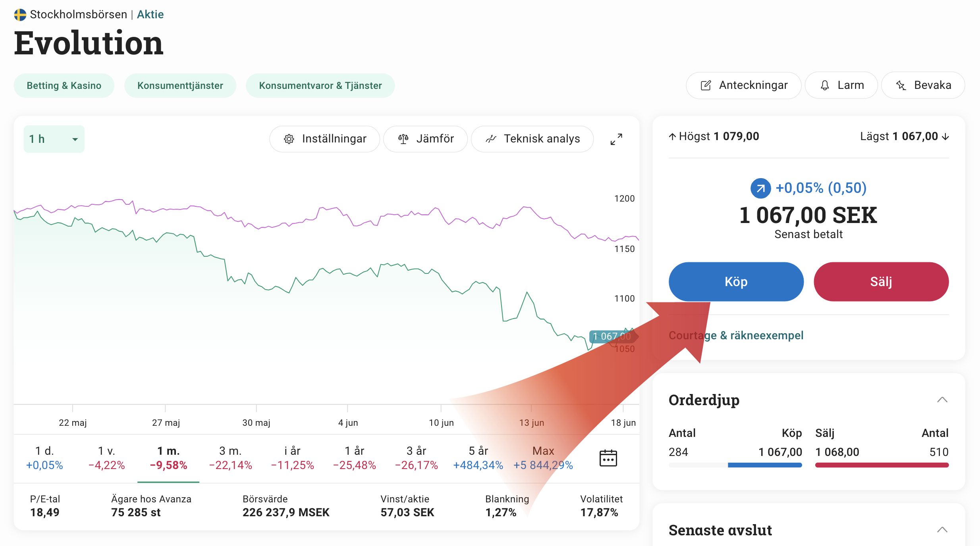The height and width of the screenshot is (546, 980).
Task: Select the 3 m. period tab
Action: point(230,458)
